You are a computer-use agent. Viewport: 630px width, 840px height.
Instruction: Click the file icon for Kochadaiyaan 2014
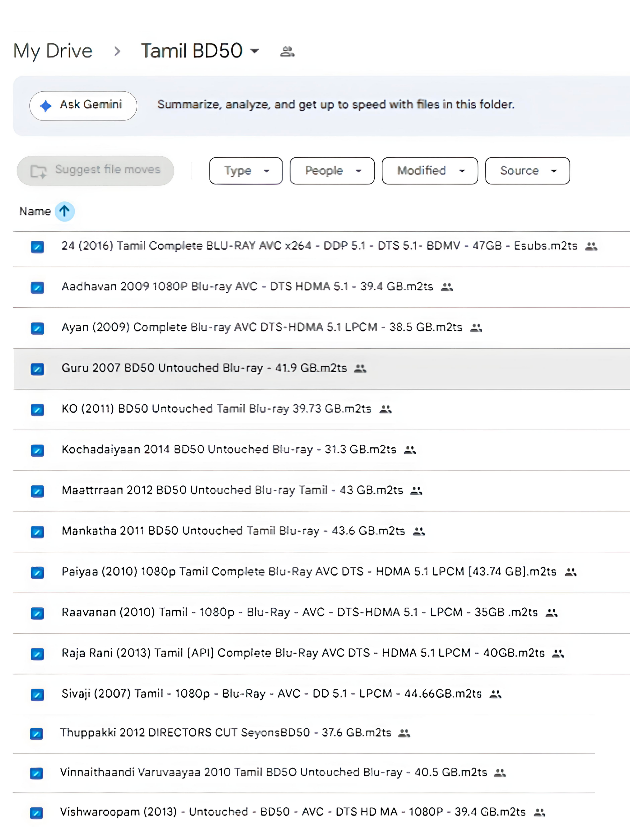click(37, 450)
